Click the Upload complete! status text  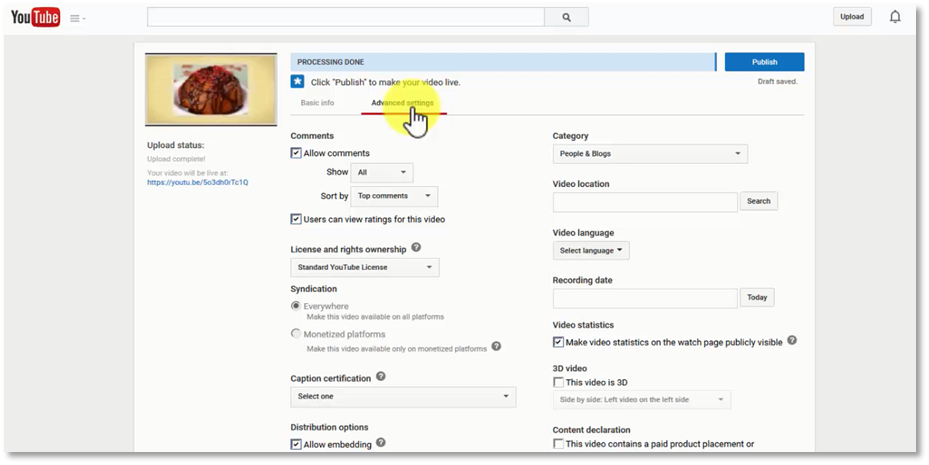coord(177,159)
